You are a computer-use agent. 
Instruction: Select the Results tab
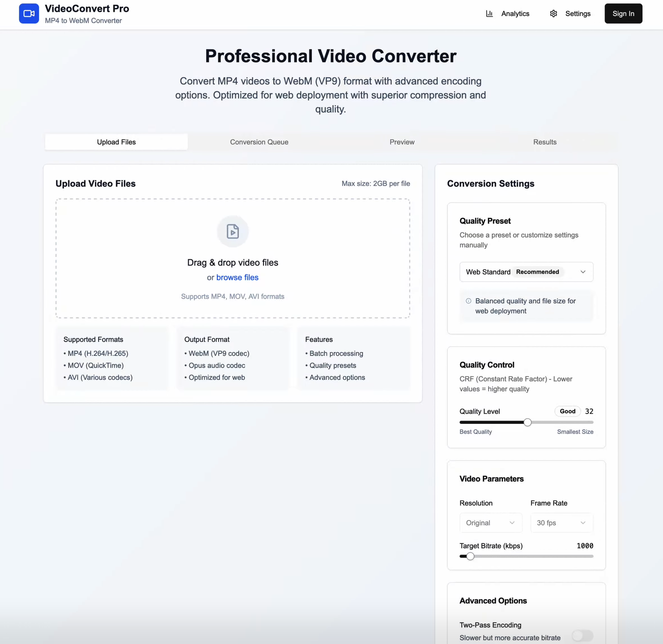[545, 142]
